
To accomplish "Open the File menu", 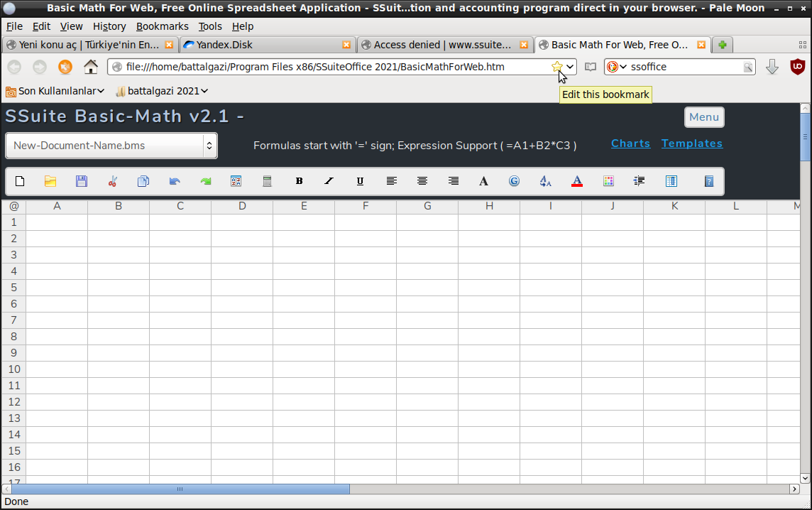I will [14, 26].
